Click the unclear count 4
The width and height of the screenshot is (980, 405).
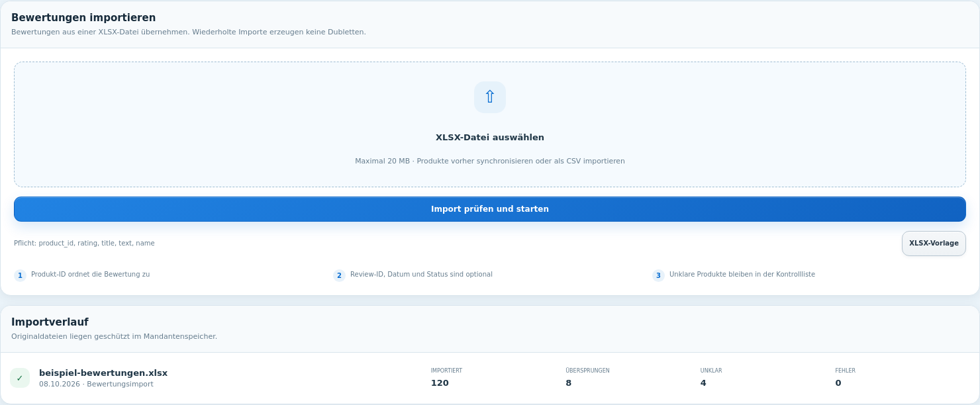pos(703,383)
